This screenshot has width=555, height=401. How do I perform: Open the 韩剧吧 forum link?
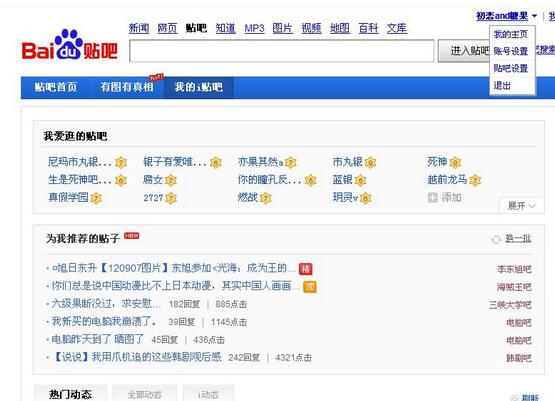pyautogui.click(x=519, y=358)
